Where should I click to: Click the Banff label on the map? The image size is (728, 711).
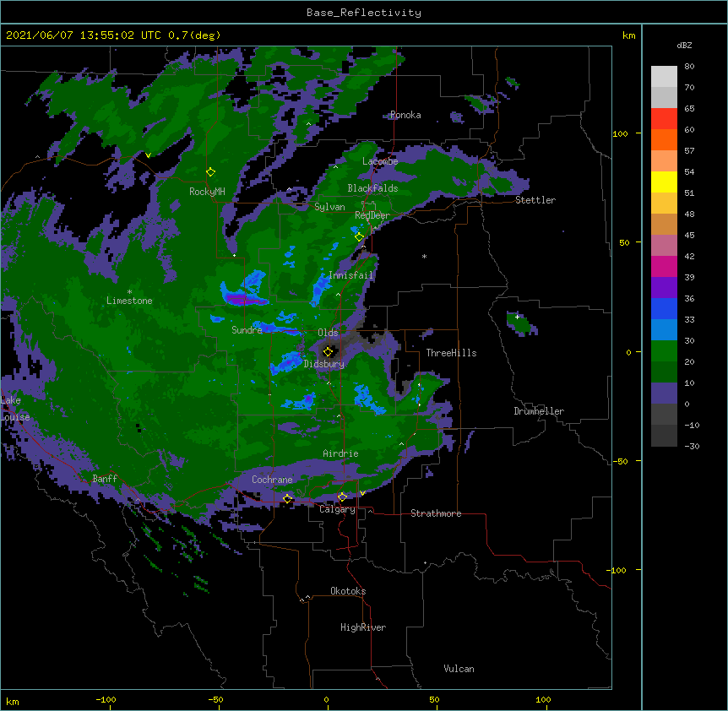click(x=105, y=479)
